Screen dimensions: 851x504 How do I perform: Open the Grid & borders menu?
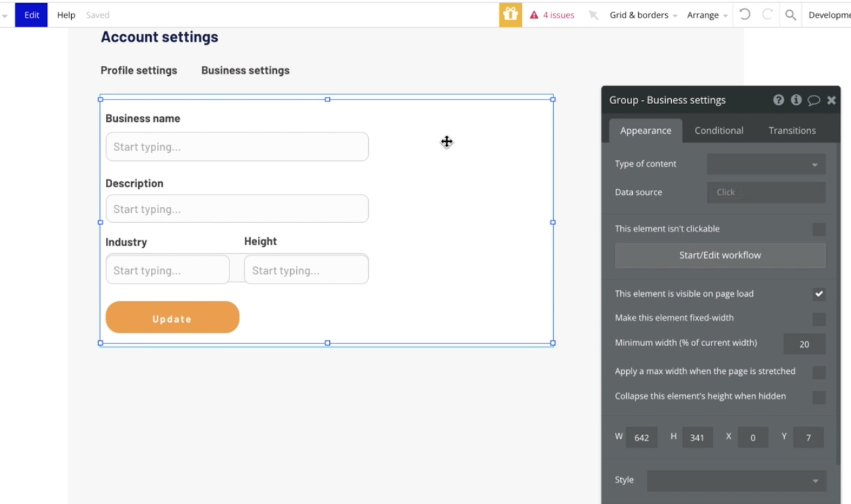643,15
